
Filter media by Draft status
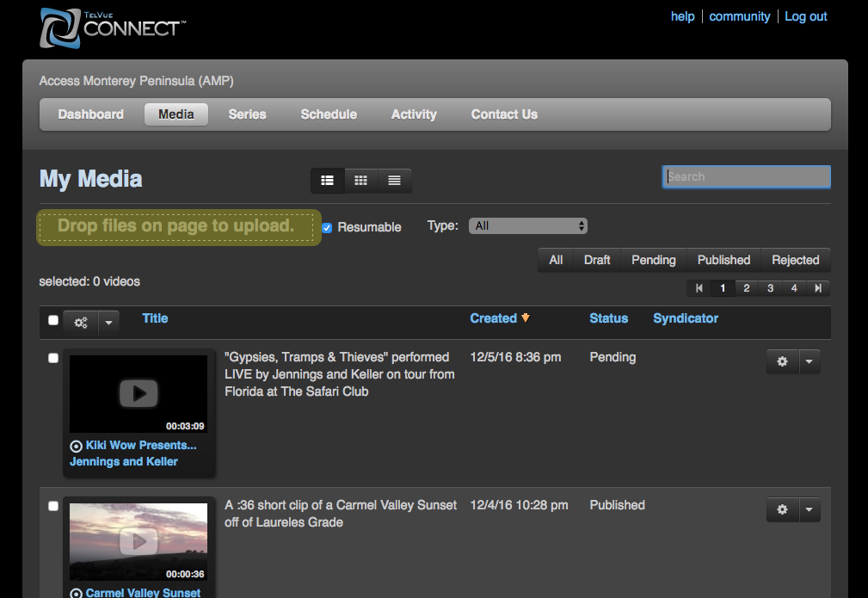[597, 260]
